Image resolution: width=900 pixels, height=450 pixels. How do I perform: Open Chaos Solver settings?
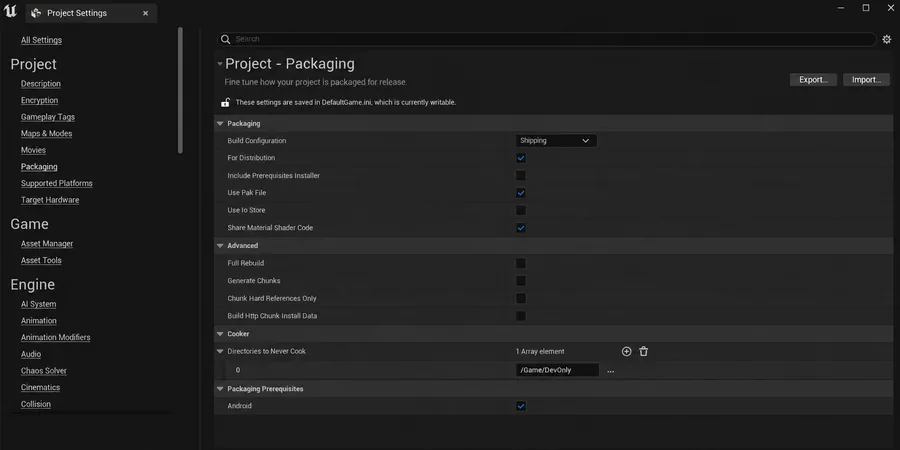[x=44, y=371]
